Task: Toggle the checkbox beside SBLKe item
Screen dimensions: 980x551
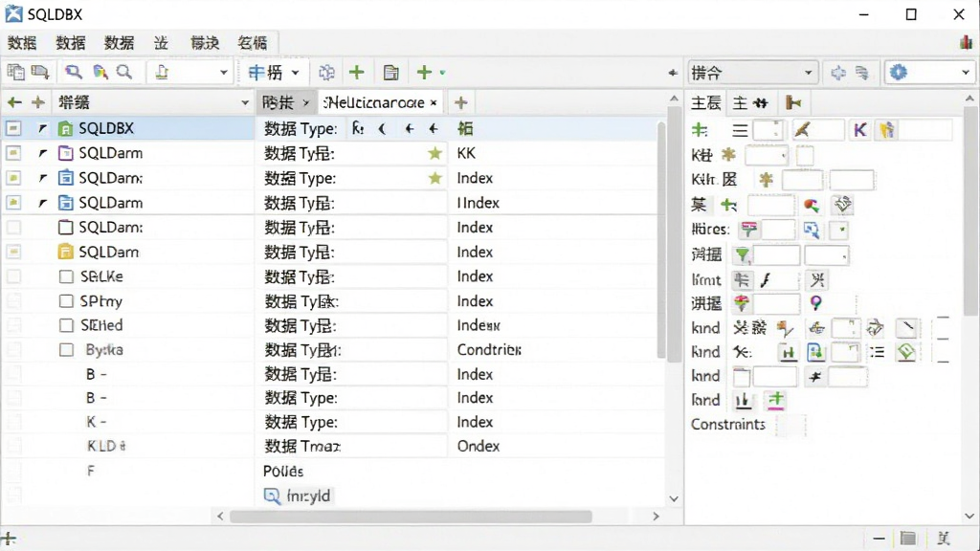Action: (x=66, y=276)
